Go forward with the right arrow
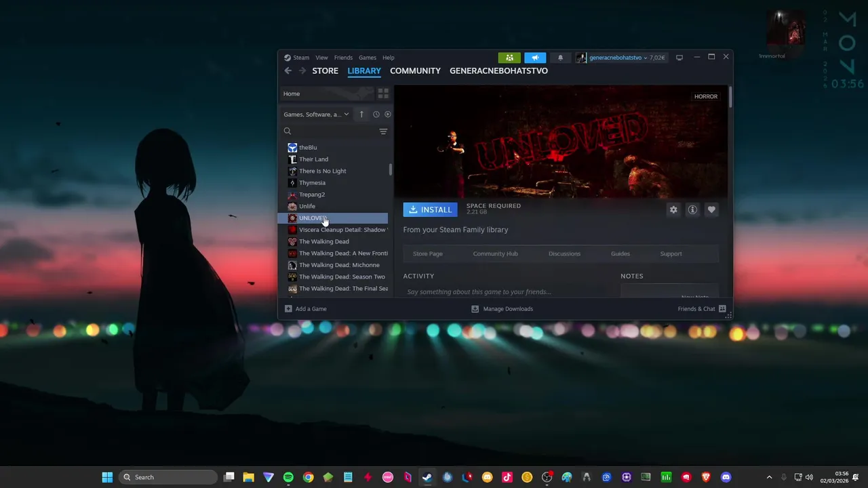868x488 pixels. pos(302,70)
